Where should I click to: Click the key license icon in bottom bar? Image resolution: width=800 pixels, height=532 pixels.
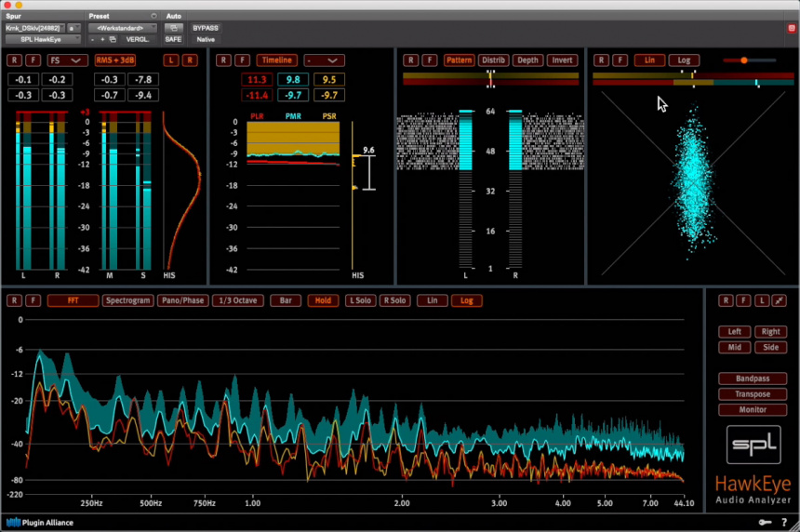click(765, 523)
